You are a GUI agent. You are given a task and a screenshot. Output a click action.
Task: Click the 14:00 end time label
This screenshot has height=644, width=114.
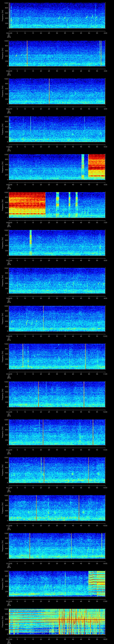tap(105, 487)
